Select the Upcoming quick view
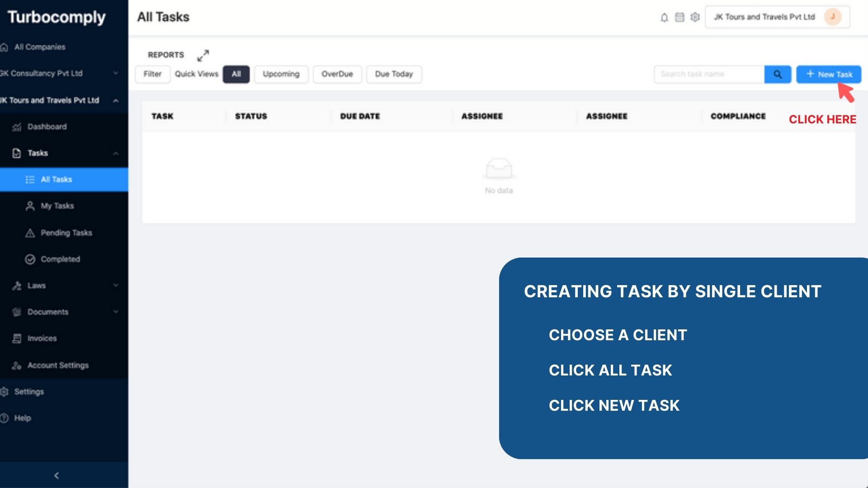The image size is (868, 488). [281, 74]
